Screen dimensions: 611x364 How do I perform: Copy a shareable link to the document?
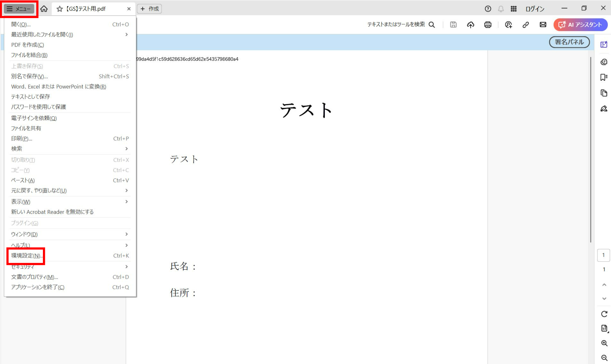[x=526, y=25]
